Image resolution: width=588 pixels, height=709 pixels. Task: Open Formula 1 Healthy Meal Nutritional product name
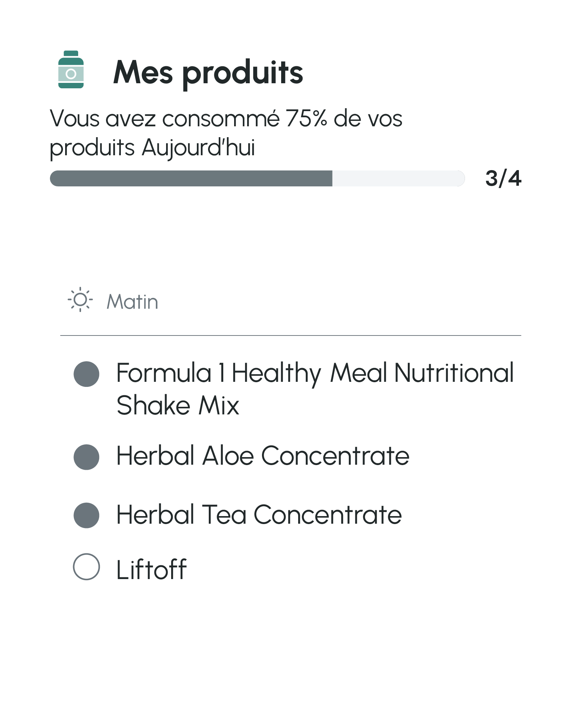click(314, 373)
